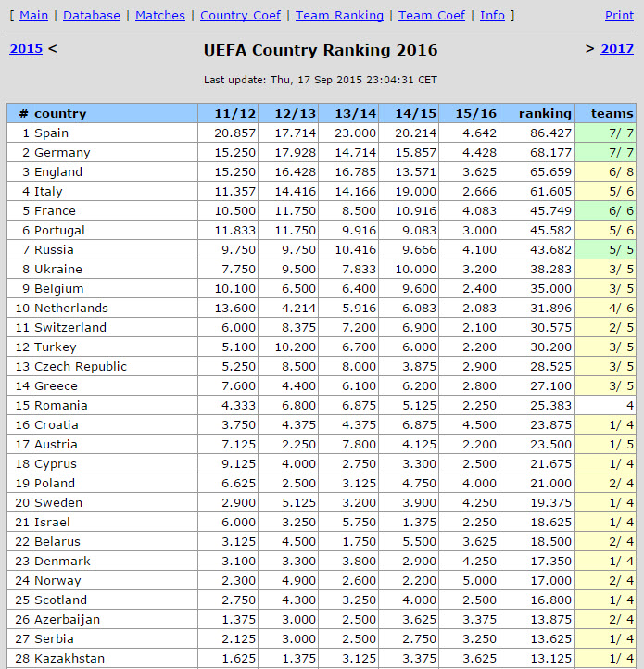Open the Team Ranking menu link
The width and height of the screenshot is (644, 669).
(339, 16)
